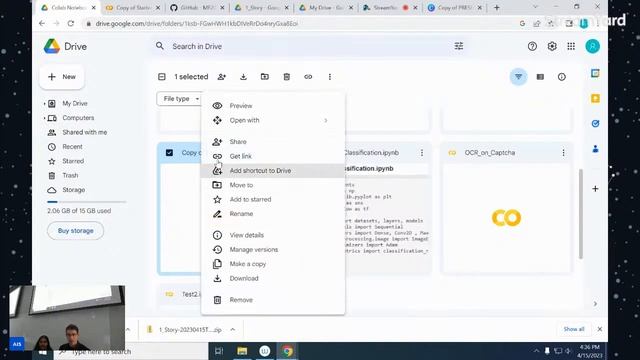Choose Download from context menu
Viewport: 640px width, 360px height.
pos(273,278)
